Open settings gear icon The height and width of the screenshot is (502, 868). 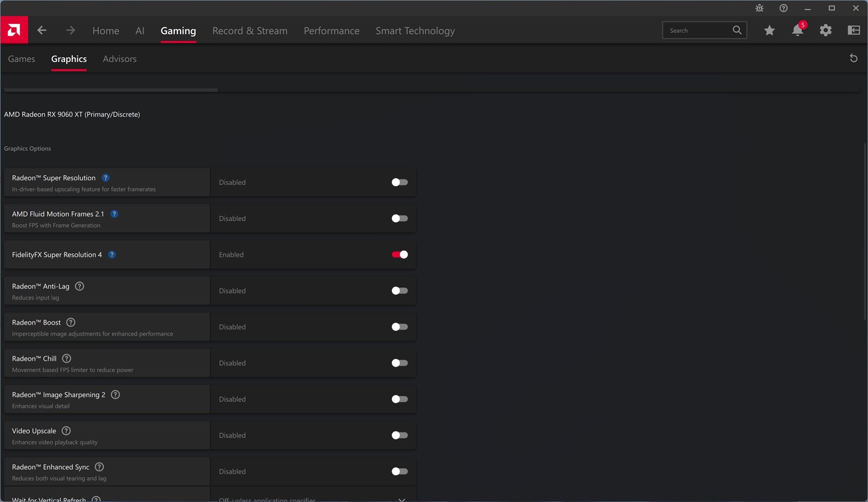[826, 30]
